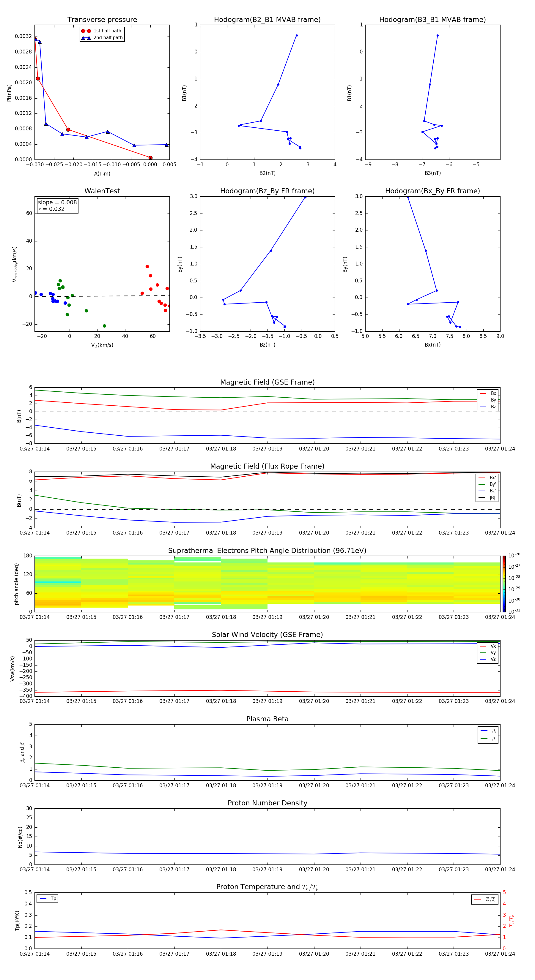
Task: Click the "Pt(nPa)" y-axis label
Action: click(x=9, y=93)
